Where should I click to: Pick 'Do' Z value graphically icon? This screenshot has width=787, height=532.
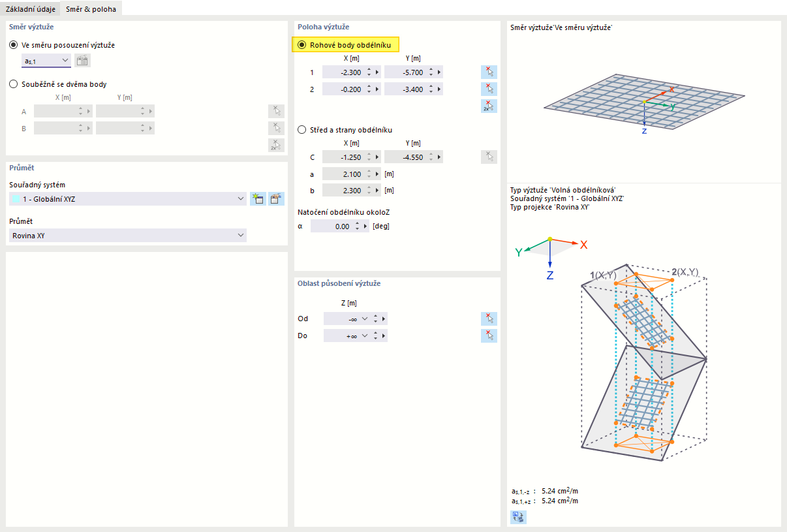489,336
